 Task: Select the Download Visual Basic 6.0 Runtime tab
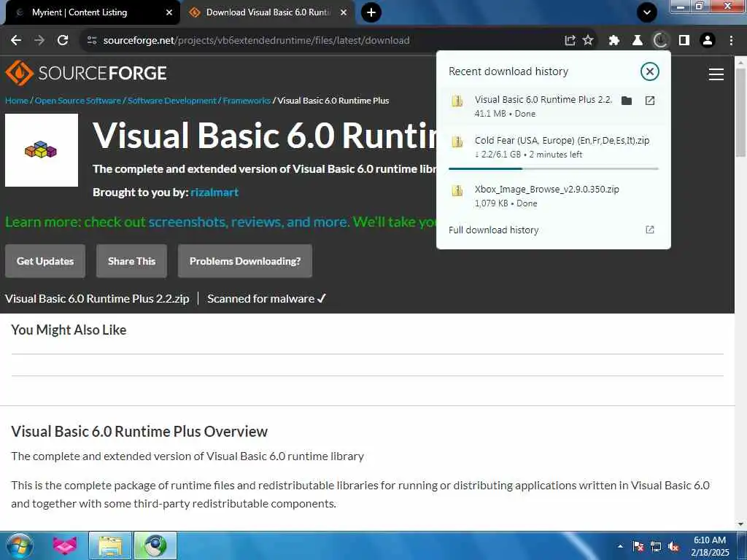point(268,12)
